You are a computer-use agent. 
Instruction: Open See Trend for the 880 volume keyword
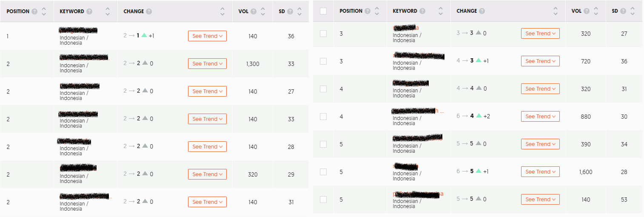tap(540, 117)
